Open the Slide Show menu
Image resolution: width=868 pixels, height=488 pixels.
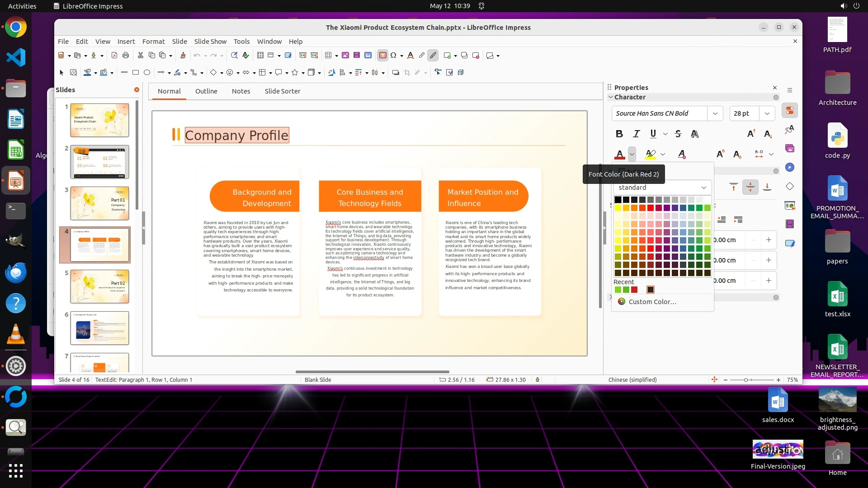[x=210, y=41]
